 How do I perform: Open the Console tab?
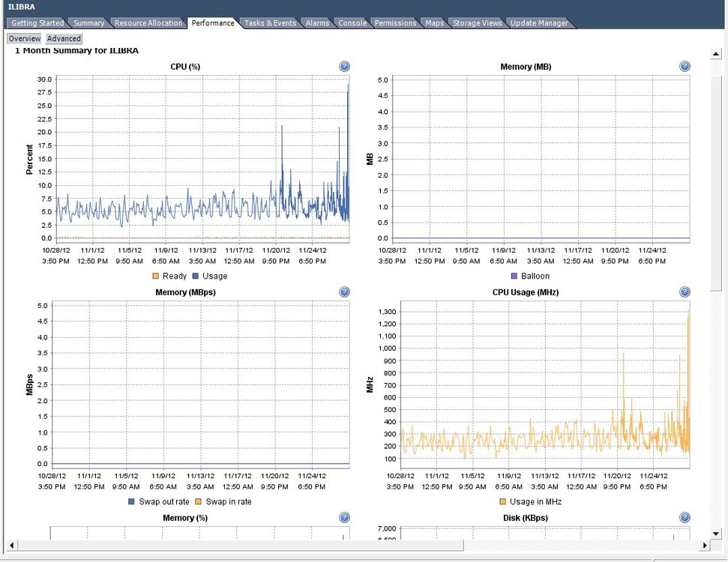coord(352,22)
